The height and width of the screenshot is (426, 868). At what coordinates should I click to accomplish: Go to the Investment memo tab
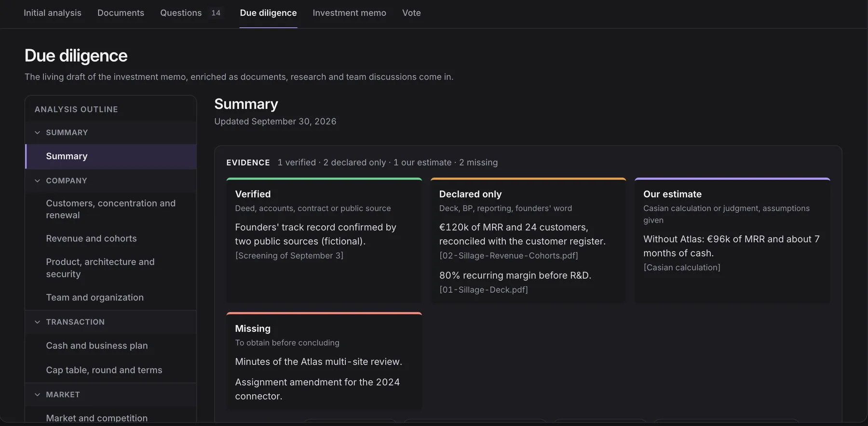349,13
